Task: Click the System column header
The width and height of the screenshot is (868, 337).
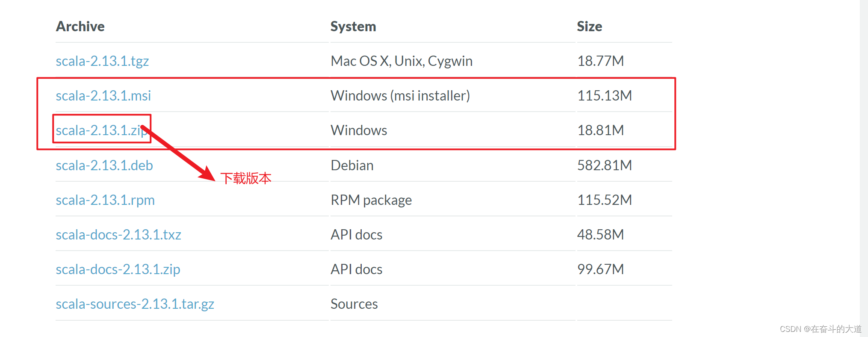Action: pyautogui.click(x=353, y=27)
